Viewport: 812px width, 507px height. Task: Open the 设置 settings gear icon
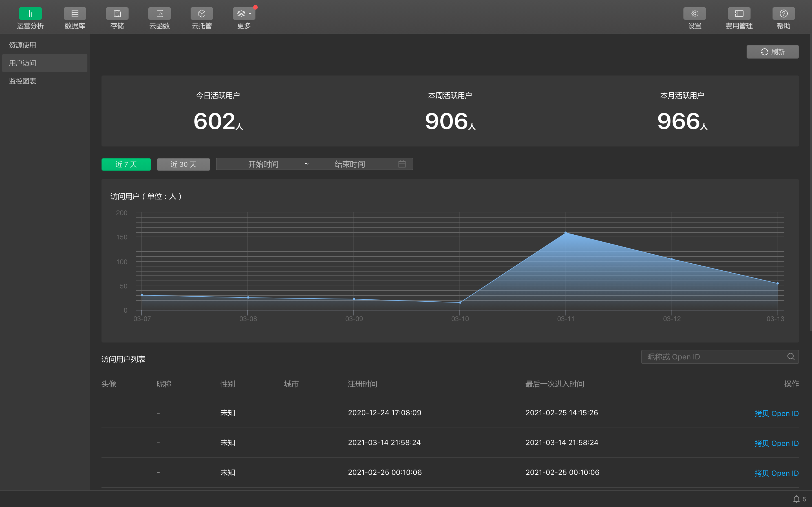coord(694,14)
